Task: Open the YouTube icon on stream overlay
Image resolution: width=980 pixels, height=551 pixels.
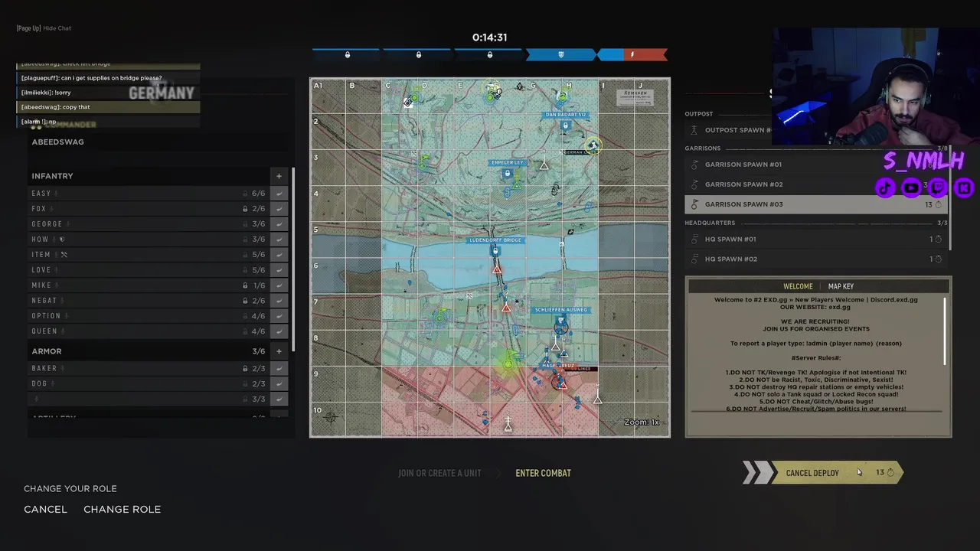Action: pyautogui.click(x=911, y=187)
